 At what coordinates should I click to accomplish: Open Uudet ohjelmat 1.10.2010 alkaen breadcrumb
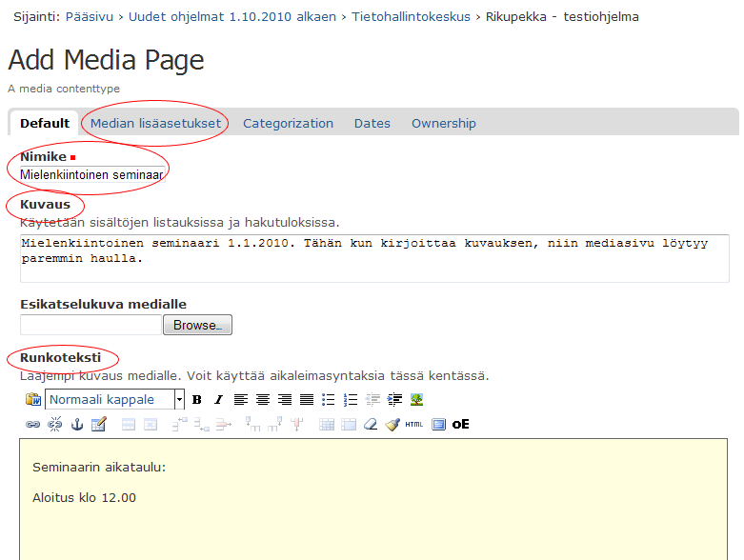click(x=232, y=16)
